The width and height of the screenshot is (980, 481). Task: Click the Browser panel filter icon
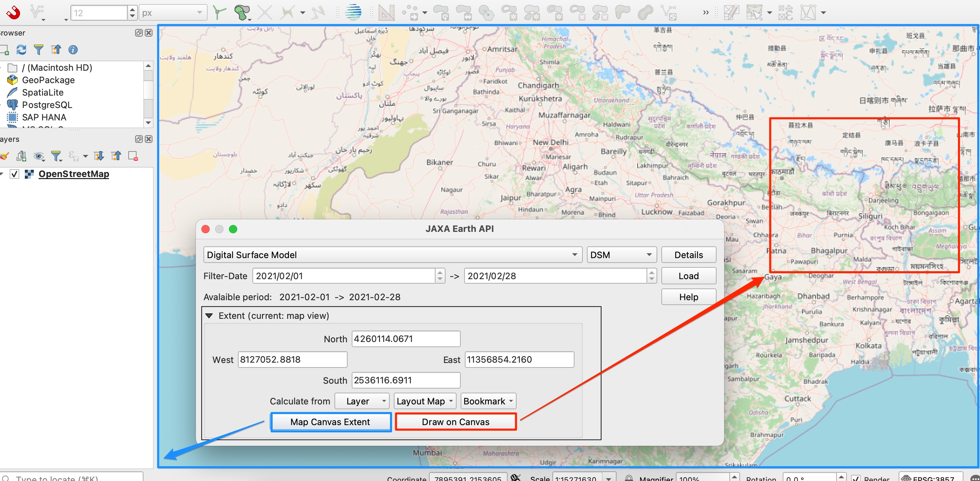coord(38,50)
